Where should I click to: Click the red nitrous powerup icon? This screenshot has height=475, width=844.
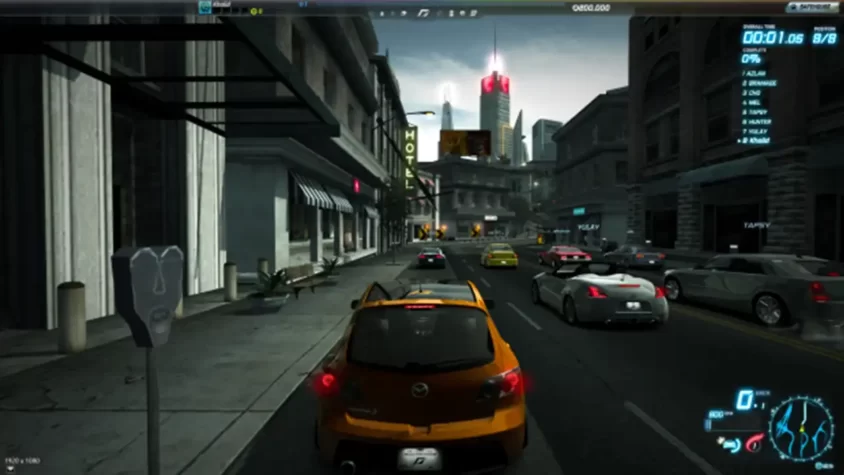[x=754, y=443]
